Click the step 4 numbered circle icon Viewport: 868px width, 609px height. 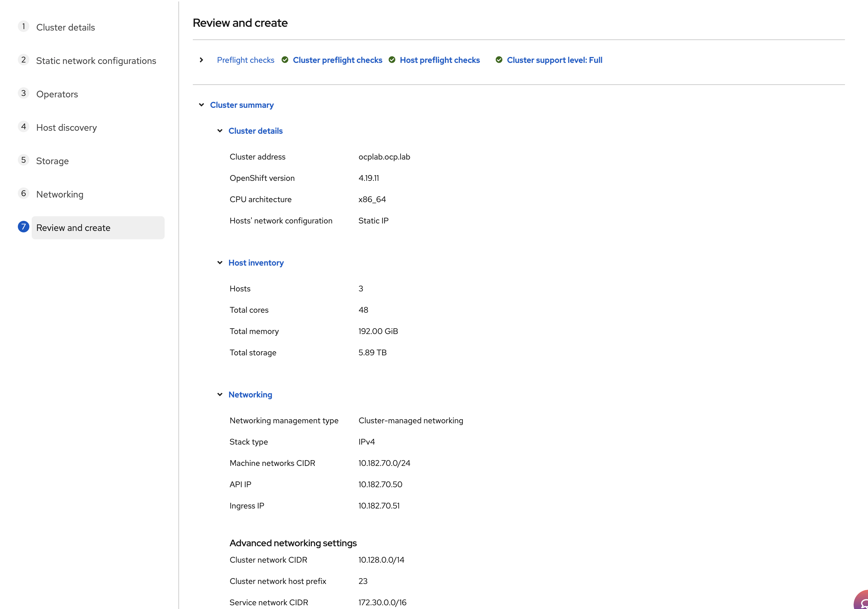(x=23, y=127)
